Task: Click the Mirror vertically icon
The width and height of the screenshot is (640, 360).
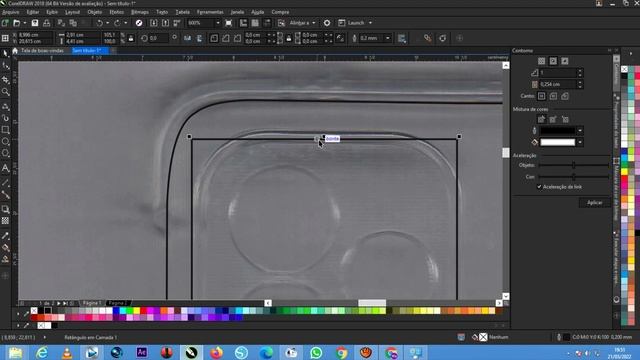Action: click(199, 38)
